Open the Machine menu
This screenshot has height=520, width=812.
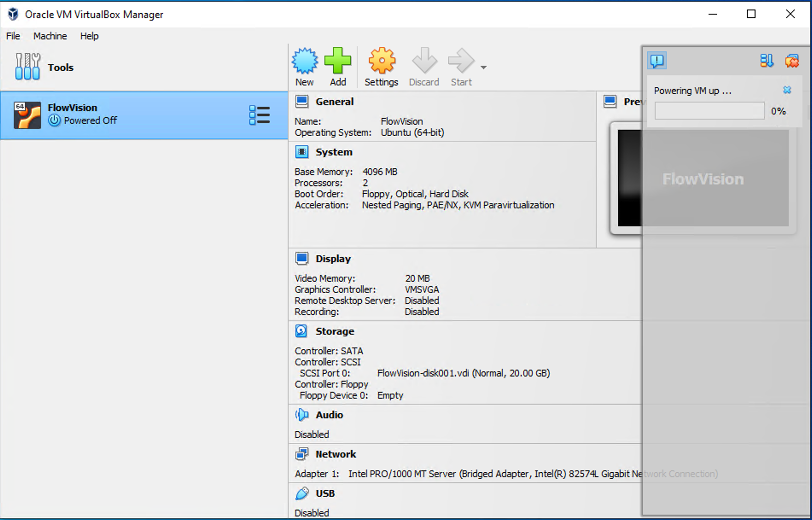[x=50, y=36]
